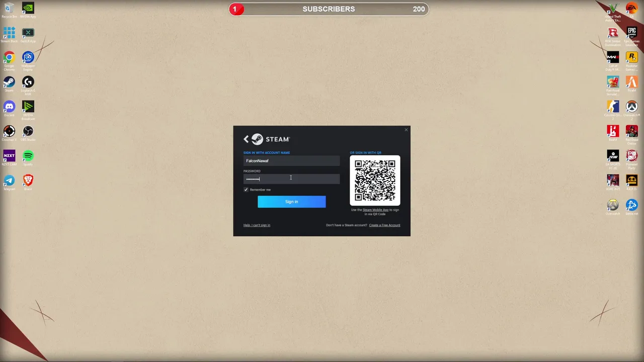Open the Brave browser shortcut

point(28,183)
